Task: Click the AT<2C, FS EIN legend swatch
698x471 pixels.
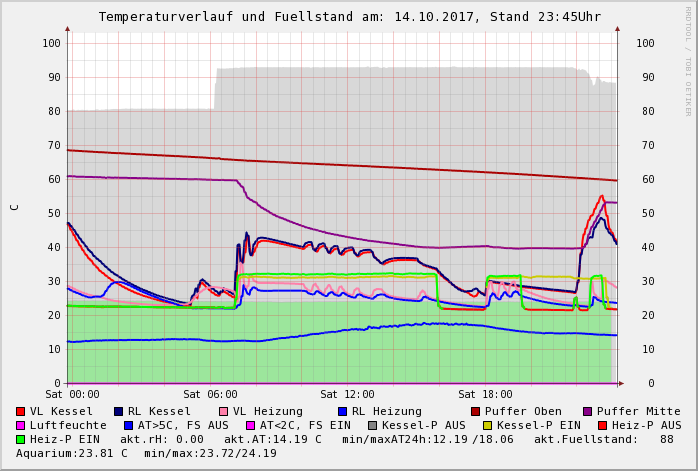Action: [250, 425]
